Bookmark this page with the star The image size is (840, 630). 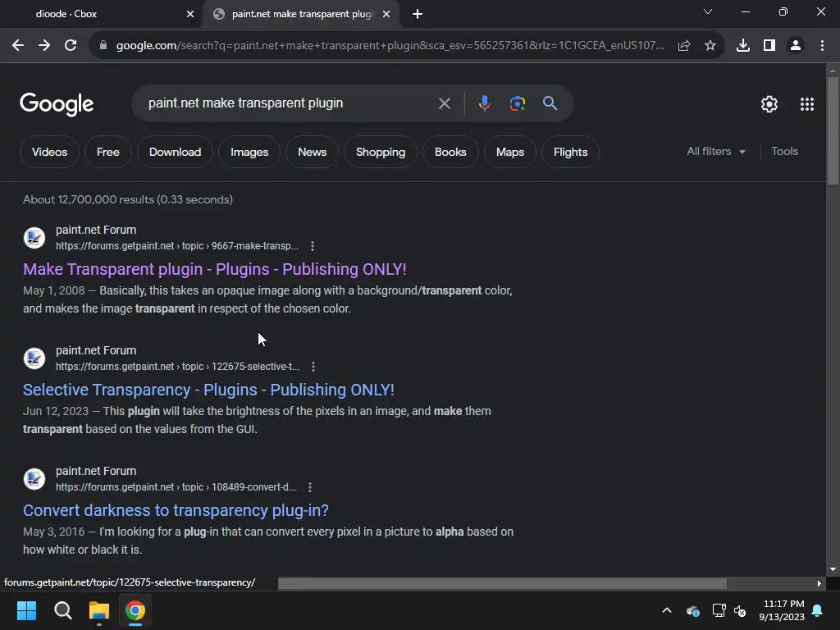pyautogui.click(x=710, y=46)
